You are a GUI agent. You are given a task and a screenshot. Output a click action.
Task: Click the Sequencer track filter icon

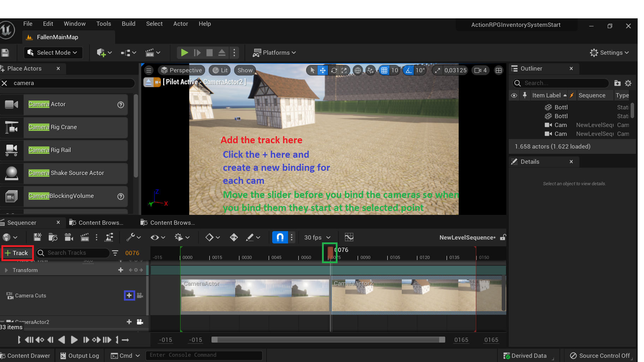pos(115,253)
